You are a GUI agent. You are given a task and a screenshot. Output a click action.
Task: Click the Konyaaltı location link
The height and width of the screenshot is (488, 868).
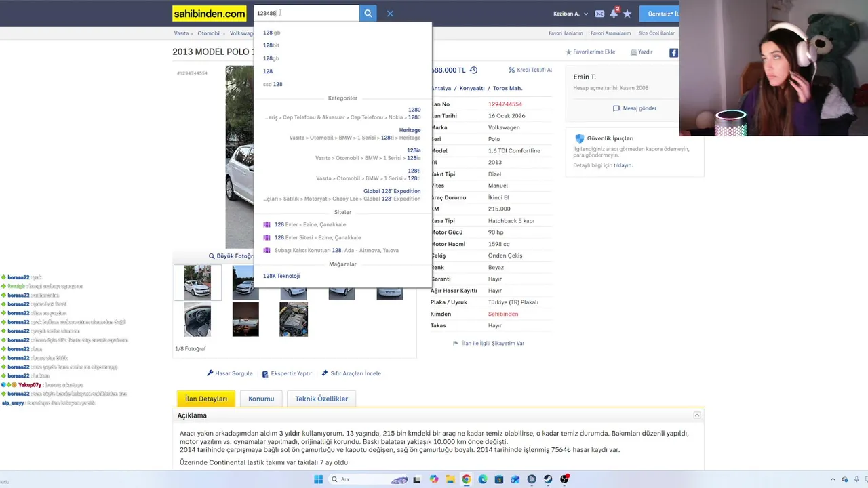click(472, 88)
